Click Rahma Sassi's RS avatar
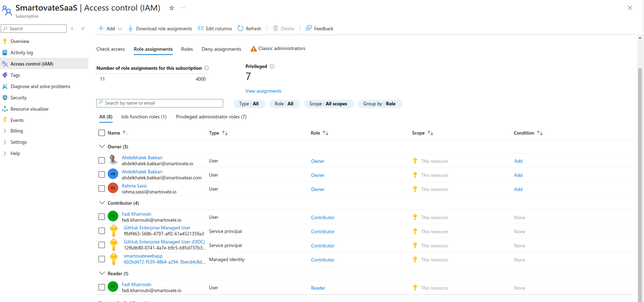Screen dimensions: 644x302 (x=113, y=188)
